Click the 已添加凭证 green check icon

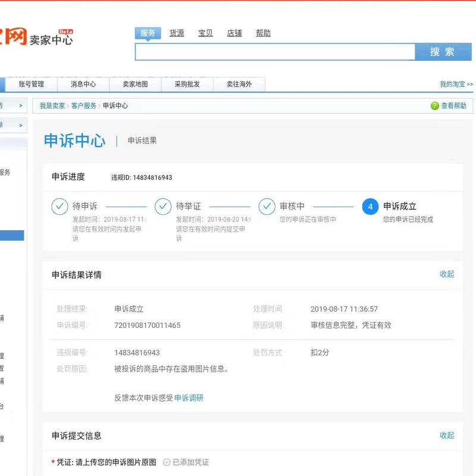pyautogui.click(x=167, y=462)
